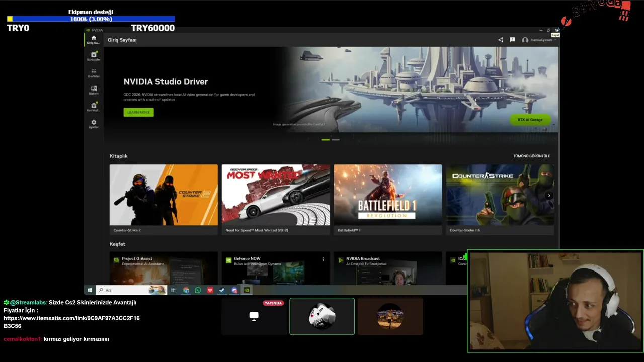The width and height of the screenshot is (644, 362).
Task: Open the Sistem sidebar icon
Action: coord(94,89)
